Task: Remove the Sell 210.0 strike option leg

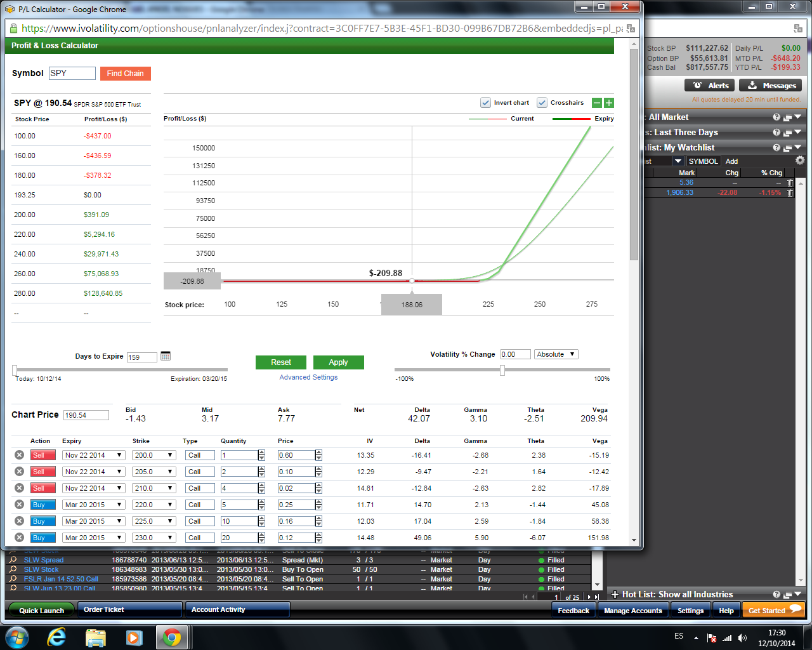Action: pos(19,488)
